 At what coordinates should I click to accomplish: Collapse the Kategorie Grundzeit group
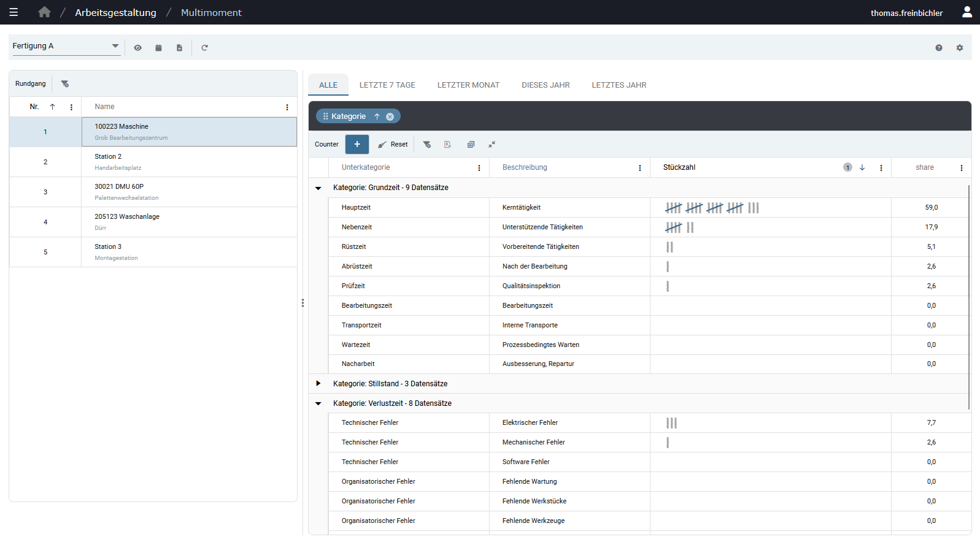[x=318, y=188]
